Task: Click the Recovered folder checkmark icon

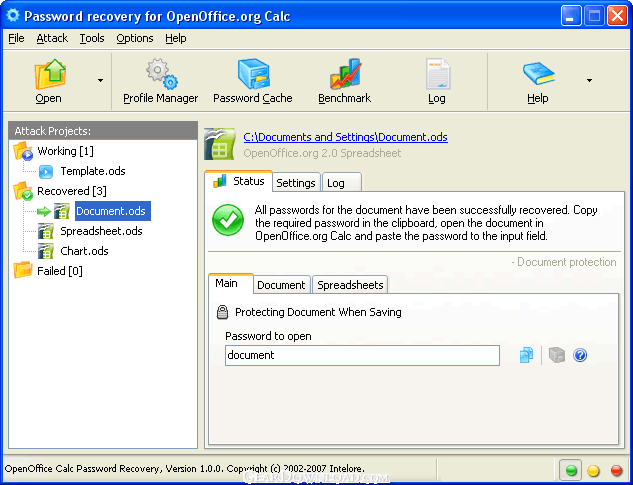Action: click(x=23, y=191)
